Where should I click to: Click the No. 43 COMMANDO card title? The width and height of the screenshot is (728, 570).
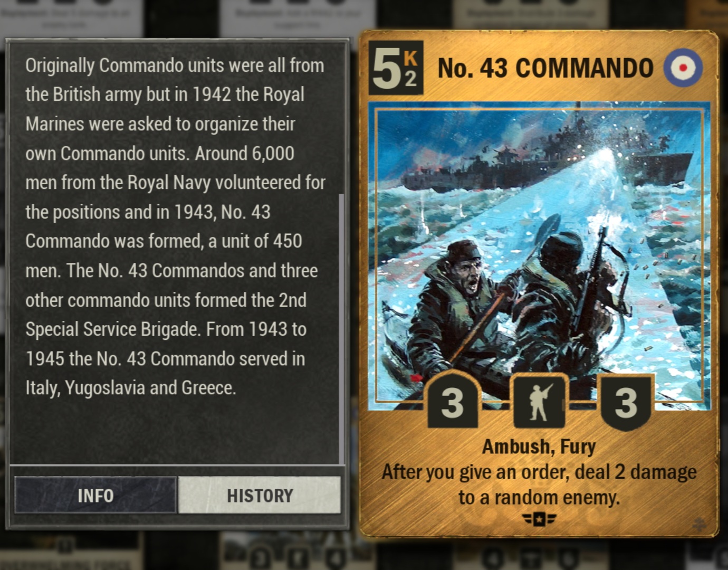pos(545,69)
